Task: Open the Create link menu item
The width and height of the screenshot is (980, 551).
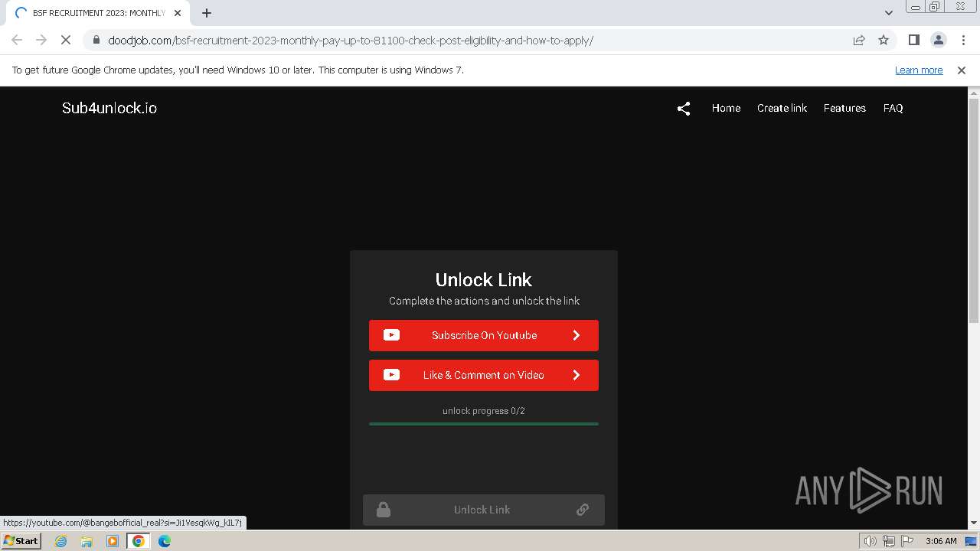Action: click(x=782, y=108)
